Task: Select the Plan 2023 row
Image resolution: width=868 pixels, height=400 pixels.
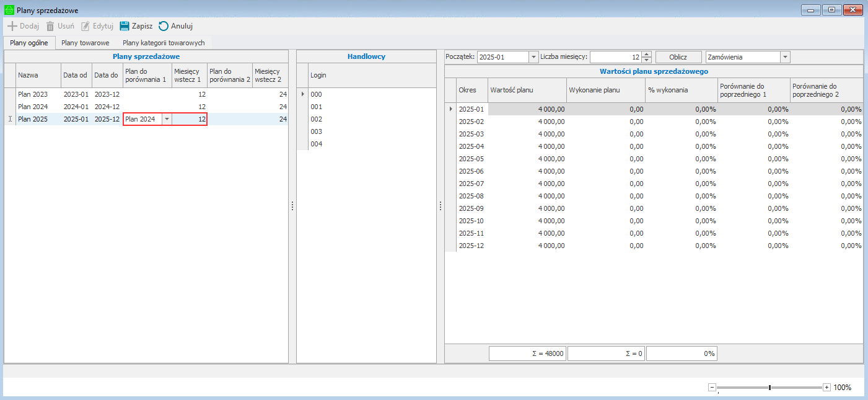Action: point(32,94)
